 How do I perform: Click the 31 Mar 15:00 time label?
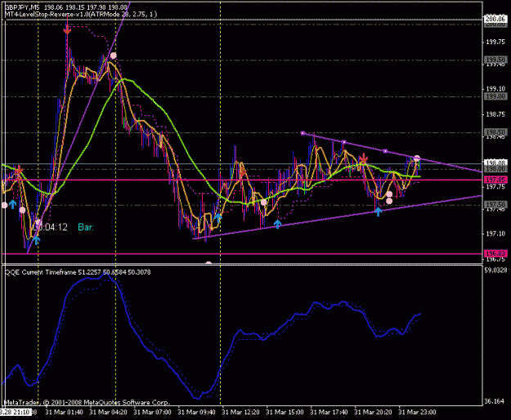285,413
